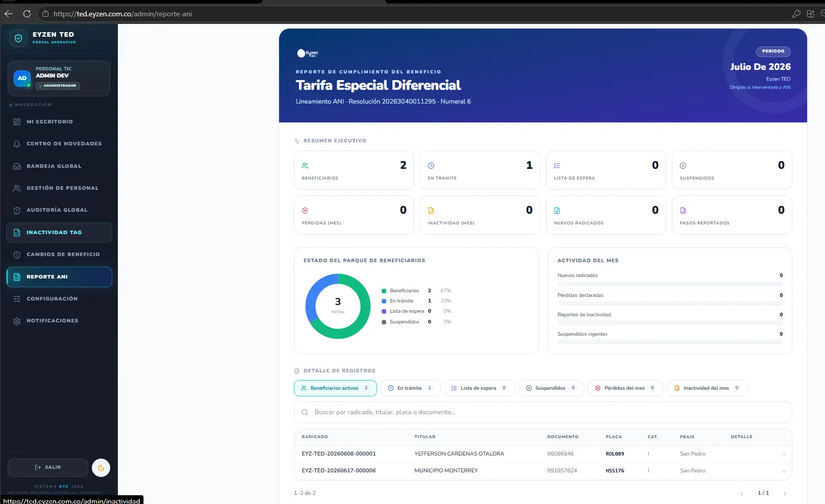Open Bandeja Global inbox icon
Image resolution: width=825 pixels, height=504 pixels.
tap(17, 166)
